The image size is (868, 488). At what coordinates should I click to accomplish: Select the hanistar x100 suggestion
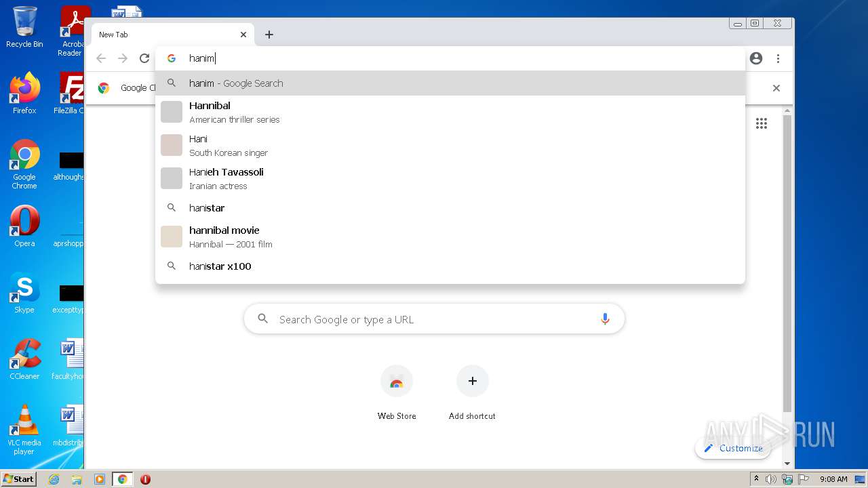tap(450, 266)
